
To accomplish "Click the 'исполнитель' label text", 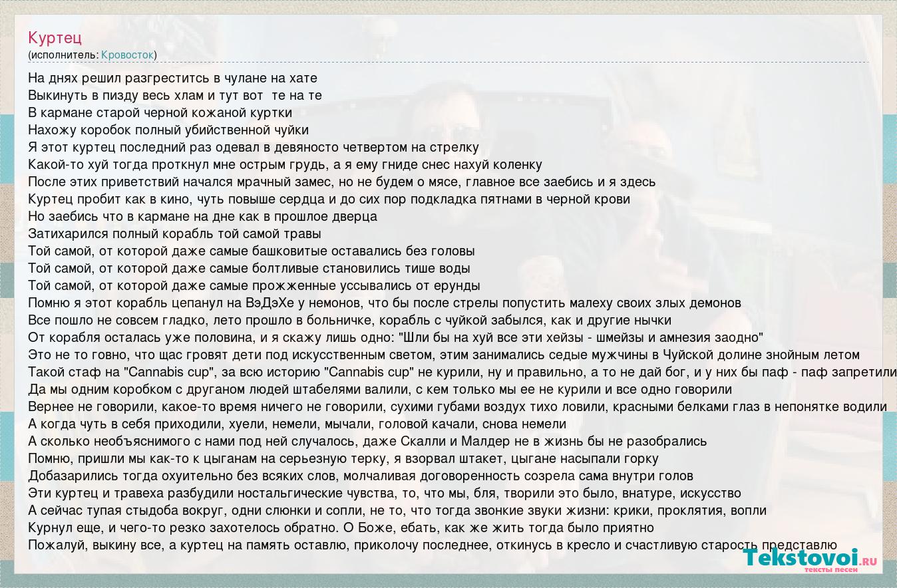I will tap(64, 55).
